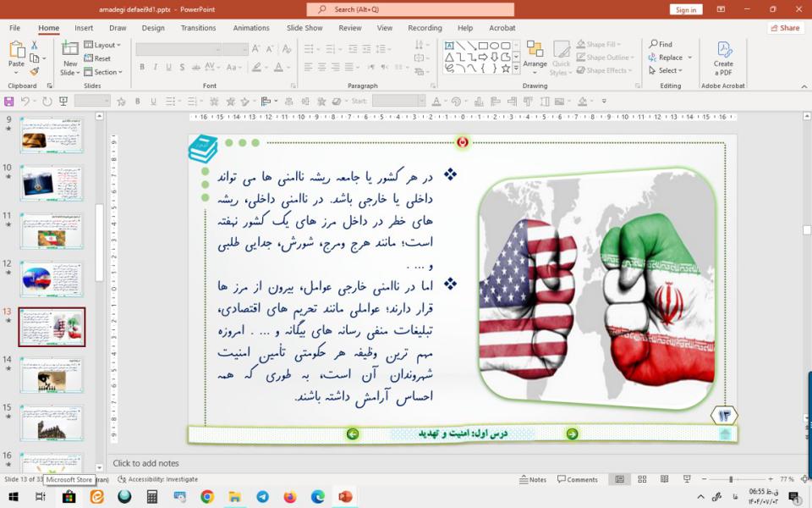Switch to the Animations tab

point(250,28)
